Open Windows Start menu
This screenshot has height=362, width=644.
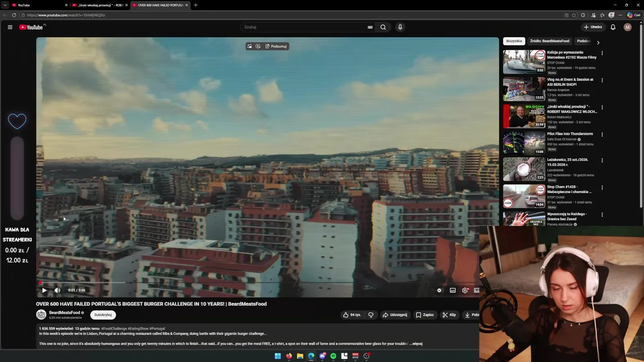coord(278,356)
